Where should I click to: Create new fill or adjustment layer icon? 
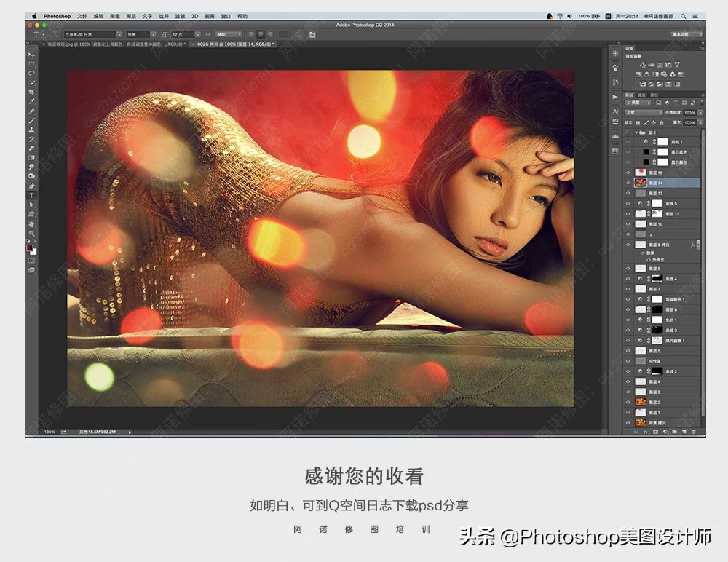665,432
